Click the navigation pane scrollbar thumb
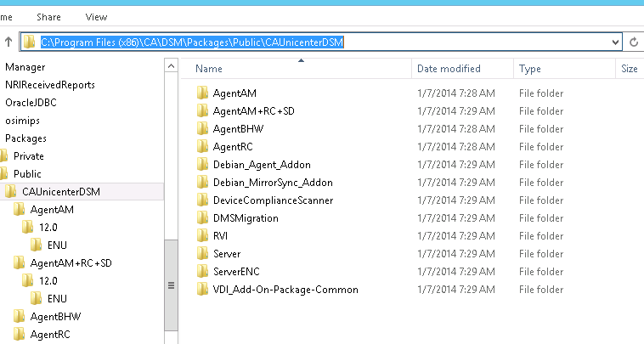This screenshot has height=344, width=644. (172, 285)
